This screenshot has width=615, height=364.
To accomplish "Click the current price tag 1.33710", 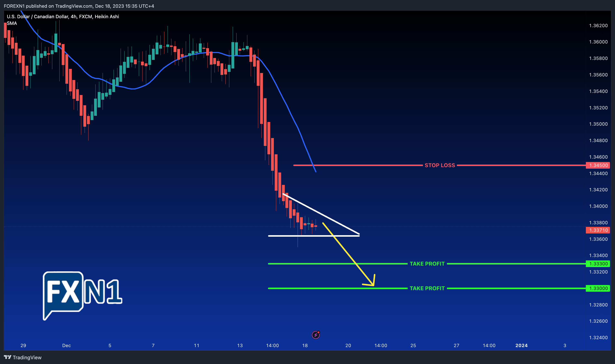I will tap(598, 230).
